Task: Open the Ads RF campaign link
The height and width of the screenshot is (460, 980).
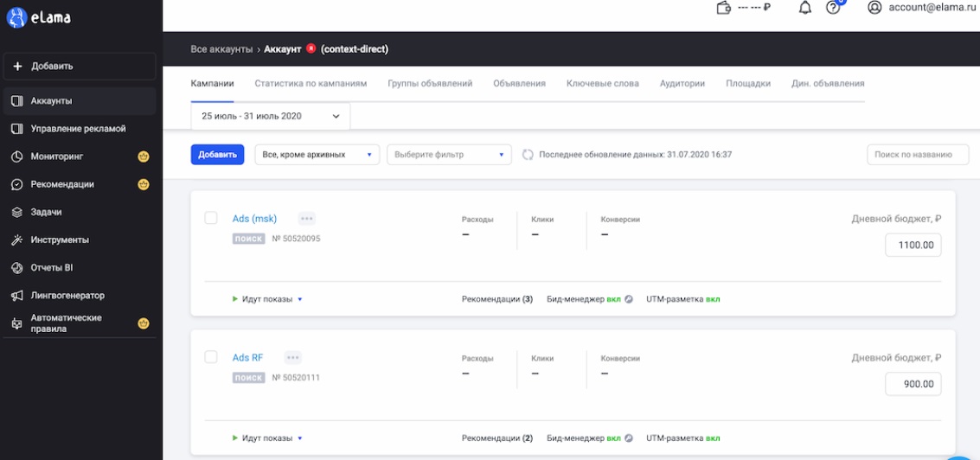Action: tap(247, 357)
